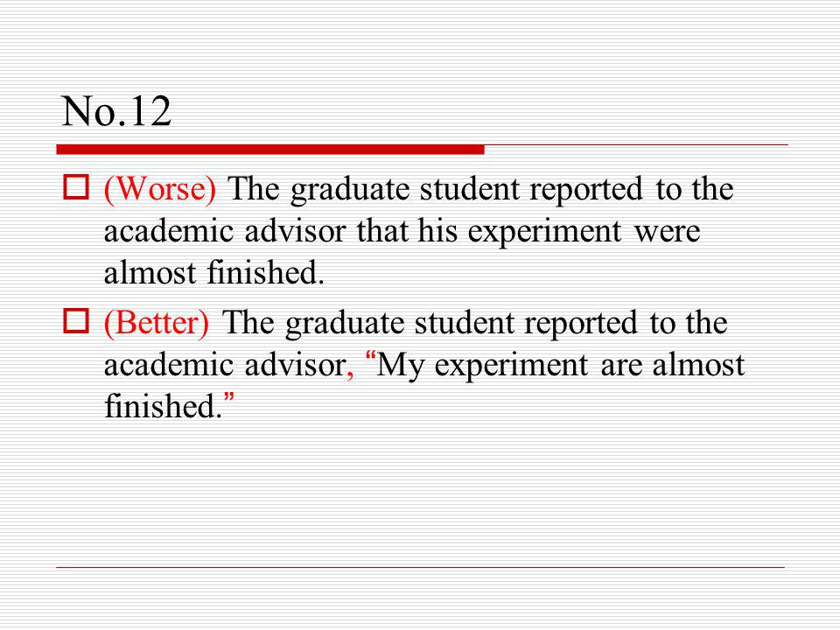Click the thick red bar under title
This screenshot has width=840, height=630.
270,150
